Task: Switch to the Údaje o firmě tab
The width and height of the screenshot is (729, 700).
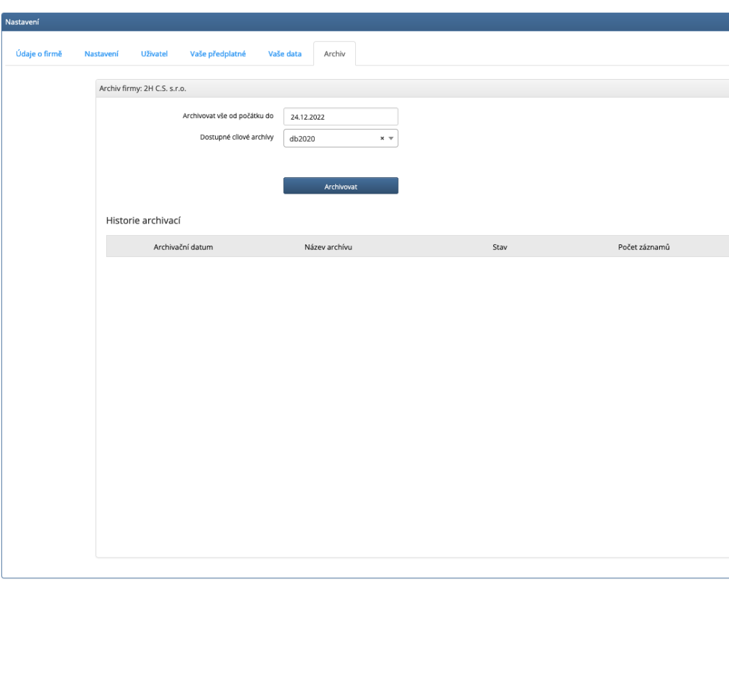Action: 38,54
